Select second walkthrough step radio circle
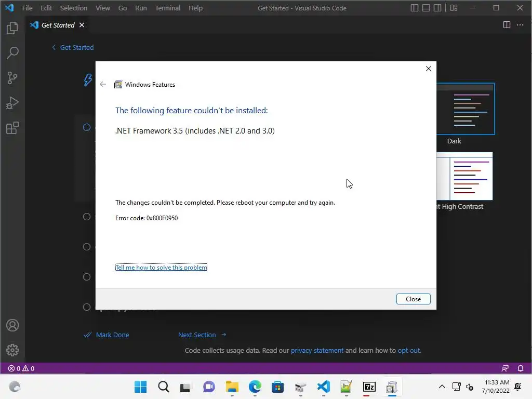Screen dimensions: 532x399 click(x=87, y=217)
